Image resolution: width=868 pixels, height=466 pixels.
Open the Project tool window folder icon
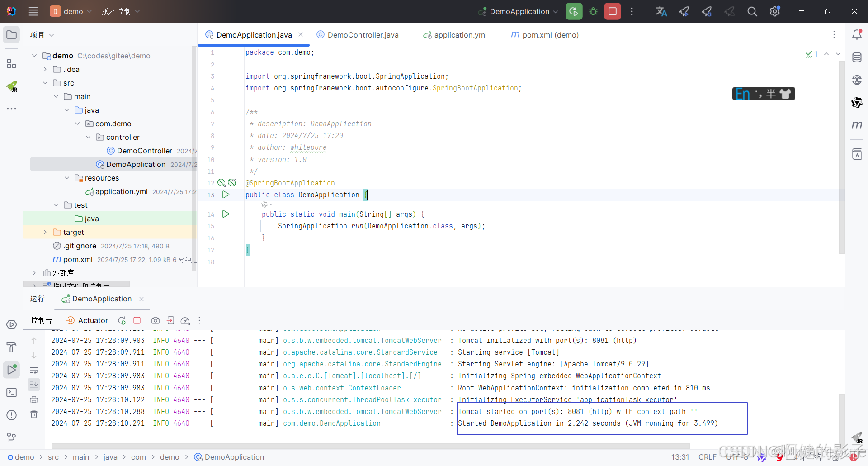pos(12,35)
